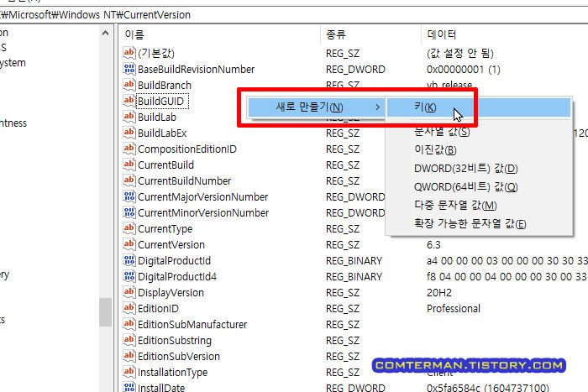Click the InstallDate 0x5fa6584c data value

487,387
